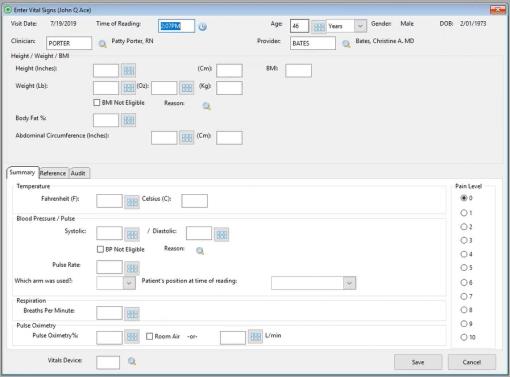Image resolution: width=510 pixels, height=377 pixels.
Task: Open keypad for Pulse Rate
Action: pyautogui.click(x=132, y=268)
